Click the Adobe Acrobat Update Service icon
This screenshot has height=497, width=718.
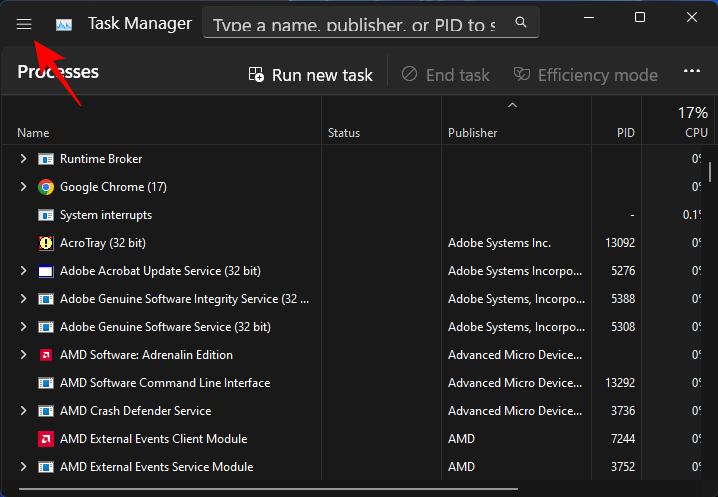(x=46, y=271)
